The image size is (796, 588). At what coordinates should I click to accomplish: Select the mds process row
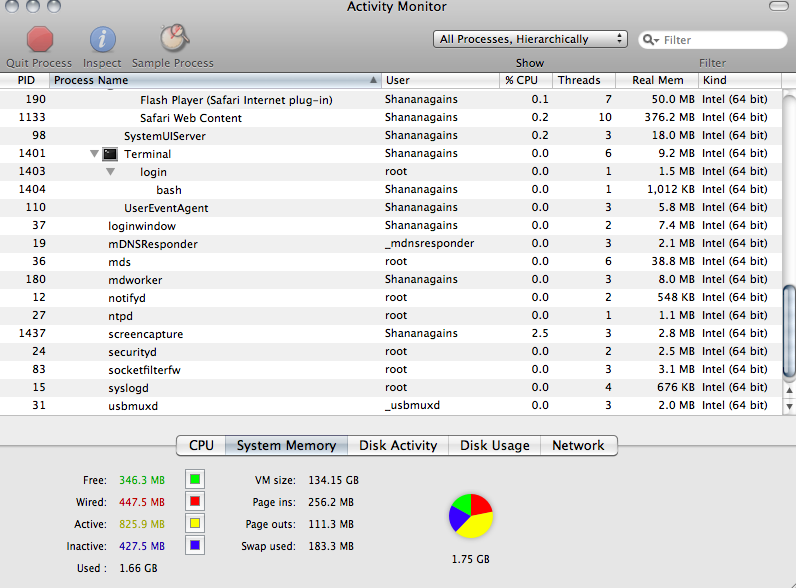click(x=391, y=262)
